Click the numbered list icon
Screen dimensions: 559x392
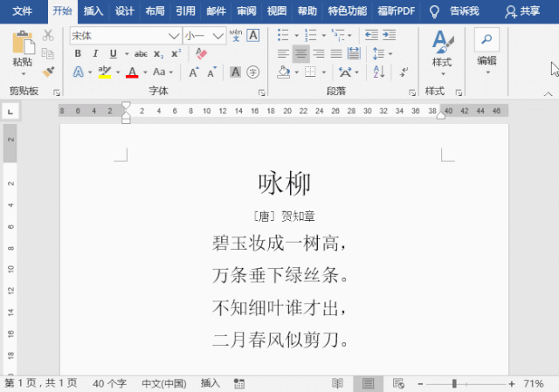pos(311,35)
